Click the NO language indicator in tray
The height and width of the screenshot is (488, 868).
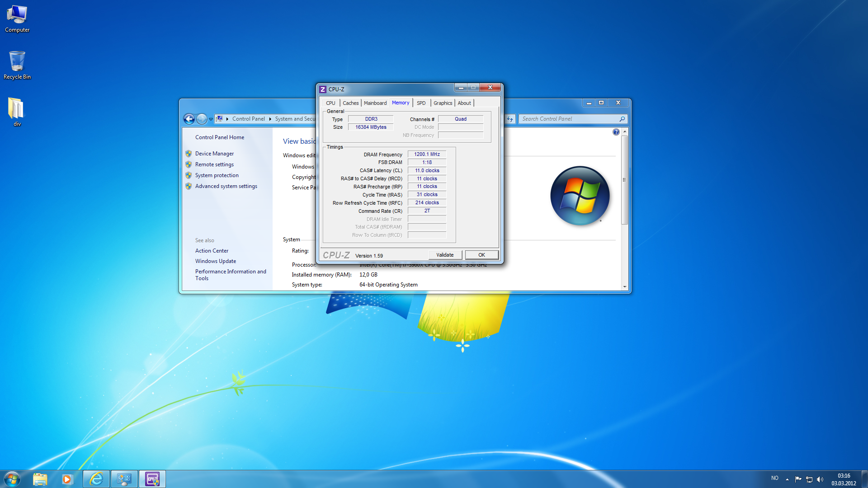coord(774,478)
